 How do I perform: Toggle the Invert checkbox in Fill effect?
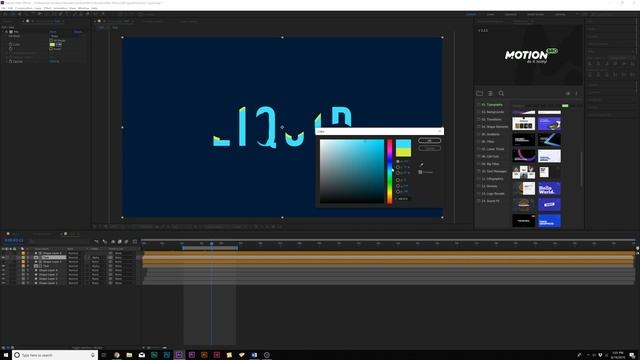(51, 49)
